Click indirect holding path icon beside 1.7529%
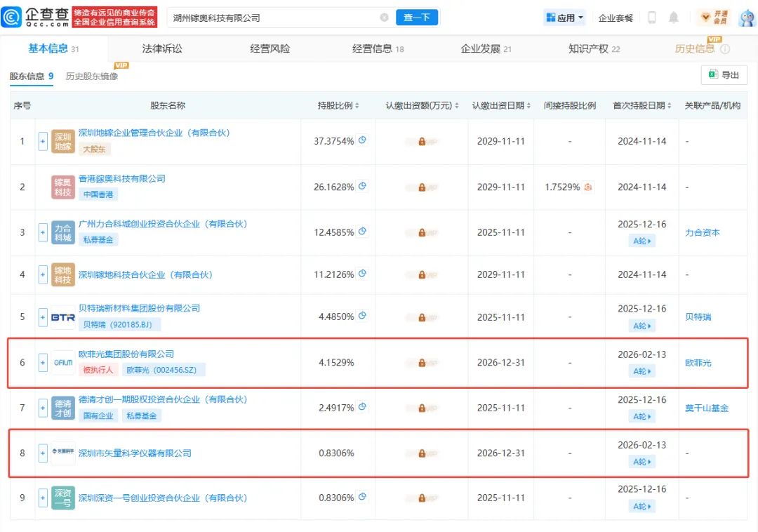758x532 pixels. click(588, 187)
